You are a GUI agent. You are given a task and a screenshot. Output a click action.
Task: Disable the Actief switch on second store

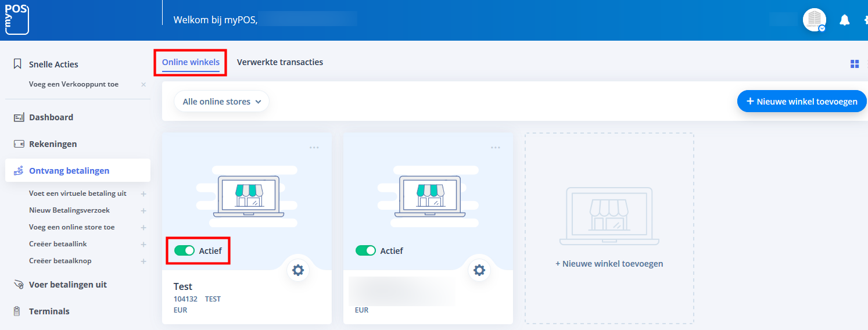point(366,250)
